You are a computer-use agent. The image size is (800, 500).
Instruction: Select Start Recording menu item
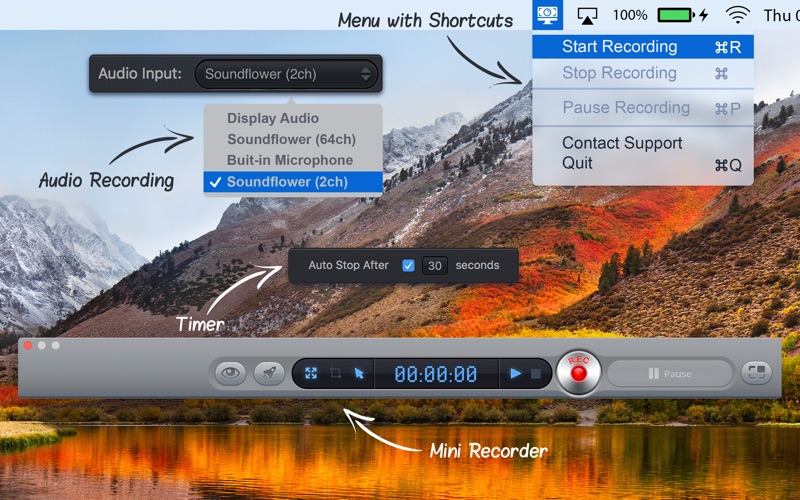click(x=643, y=46)
